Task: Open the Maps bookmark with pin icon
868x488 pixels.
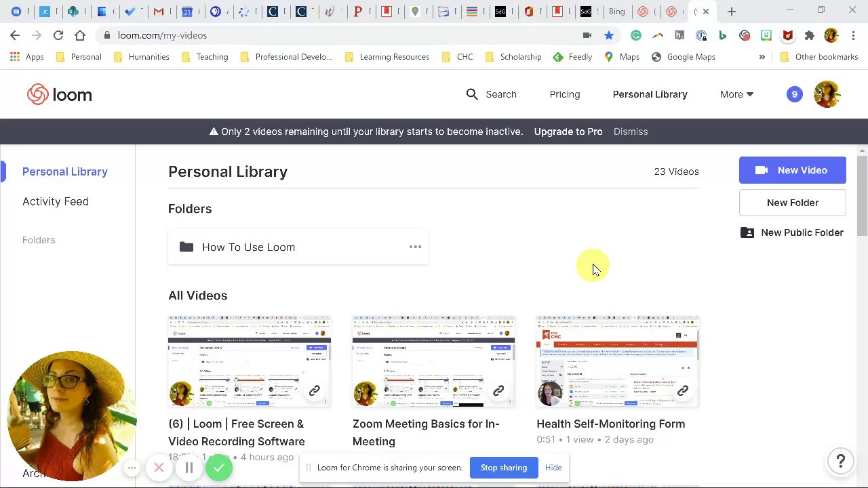Action: (x=622, y=57)
